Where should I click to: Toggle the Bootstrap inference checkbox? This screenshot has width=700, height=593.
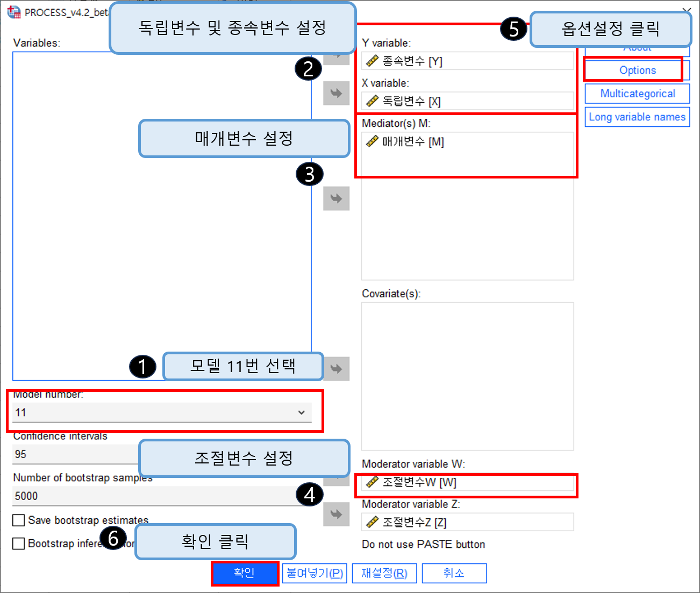tap(19, 544)
